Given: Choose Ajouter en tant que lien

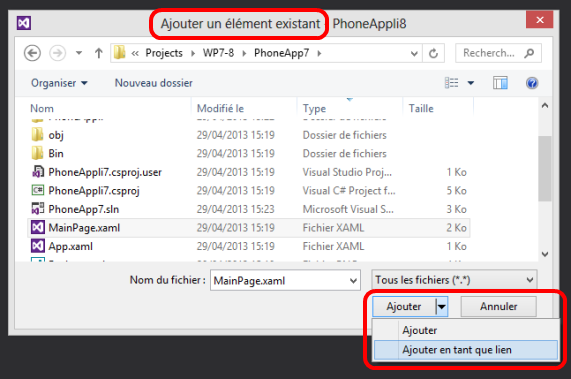Looking at the screenshot, I should coord(466,350).
